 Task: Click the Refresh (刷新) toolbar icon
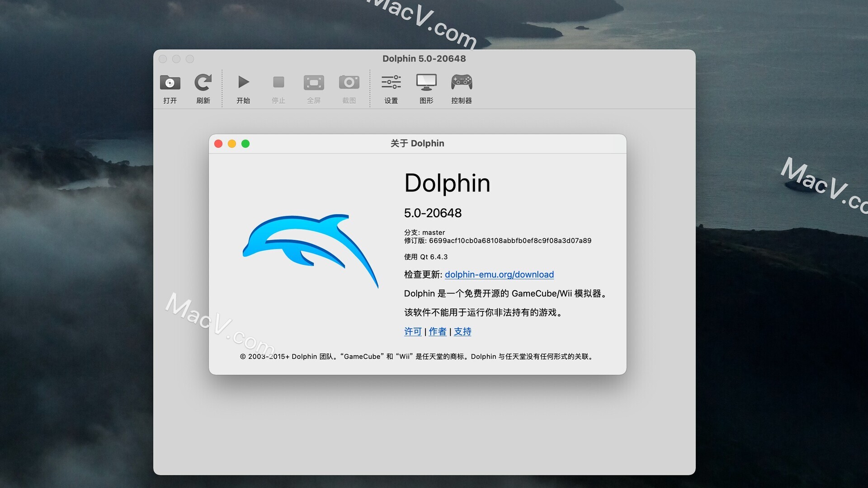[203, 83]
